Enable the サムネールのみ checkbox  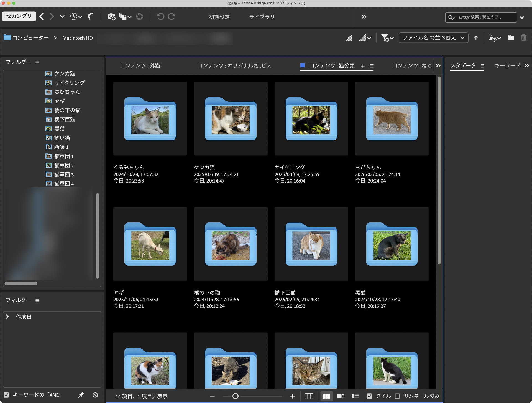tap(398, 396)
